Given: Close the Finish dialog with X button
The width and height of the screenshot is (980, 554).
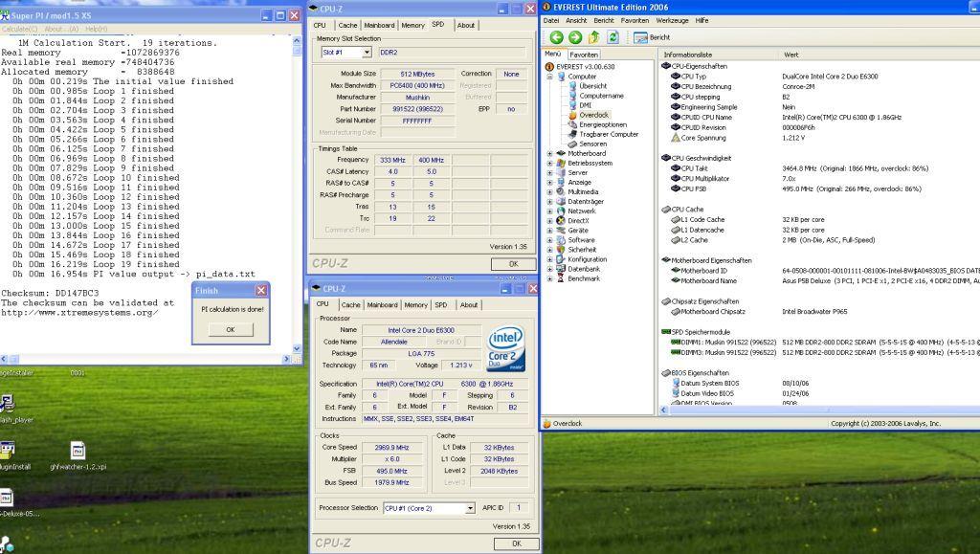Looking at the screenshot, I should click(x=261, y=291).
